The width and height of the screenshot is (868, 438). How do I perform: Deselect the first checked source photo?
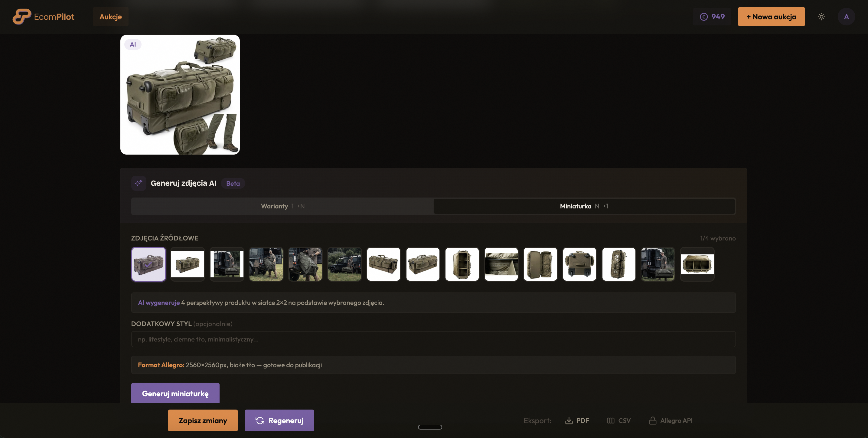148,264
